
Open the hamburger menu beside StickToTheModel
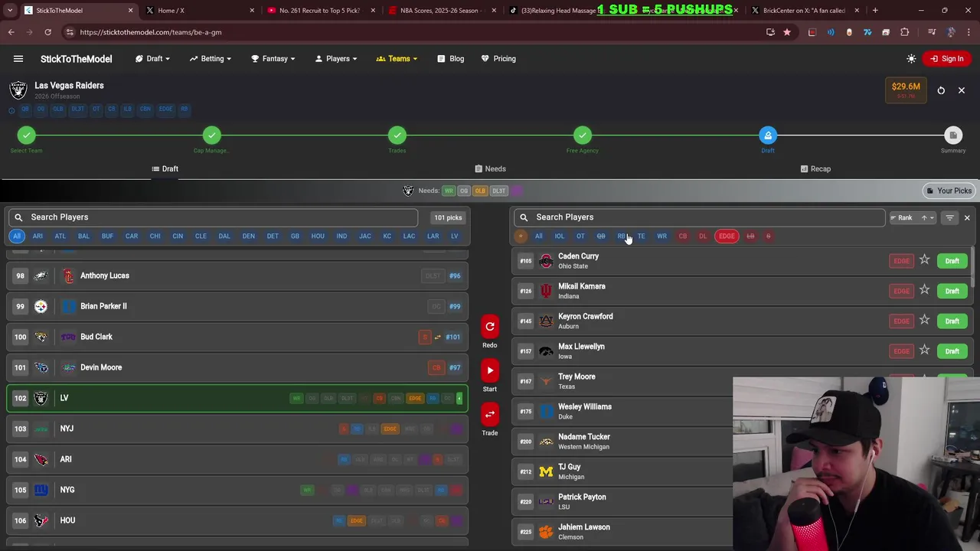click(x=18, y=59)
